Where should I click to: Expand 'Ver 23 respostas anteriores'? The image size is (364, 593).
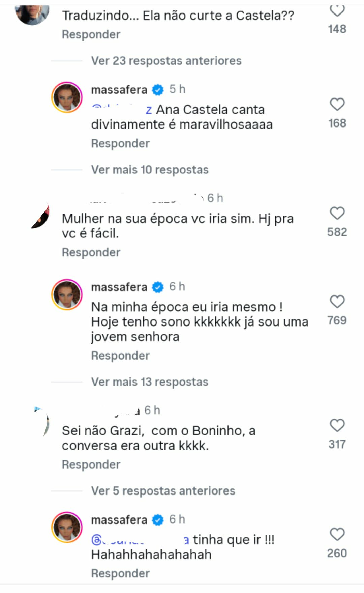point(166,61)
